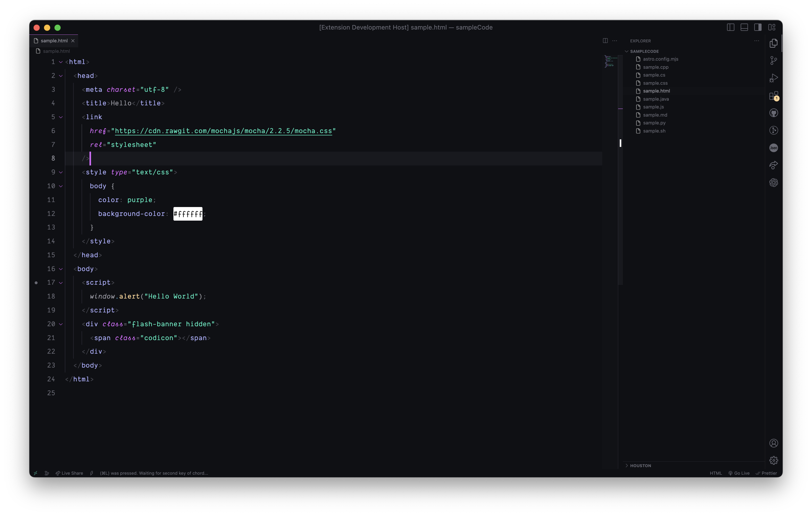Open the GitHub activity bar icon
The image size is (812, 516).
tap(774, 113)
